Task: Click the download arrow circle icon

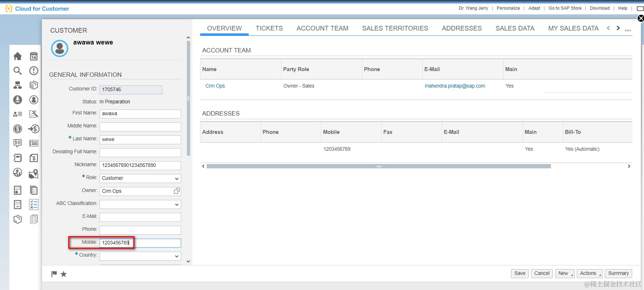Action: pos(18,100)
